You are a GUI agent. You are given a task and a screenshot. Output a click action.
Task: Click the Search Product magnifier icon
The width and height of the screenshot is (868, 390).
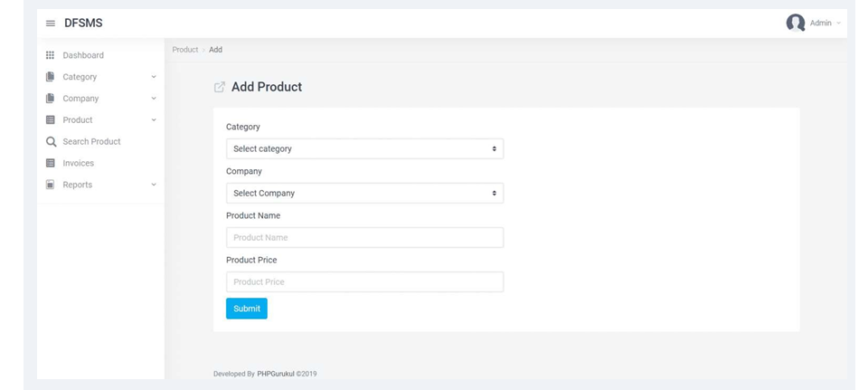coord(51,142)
